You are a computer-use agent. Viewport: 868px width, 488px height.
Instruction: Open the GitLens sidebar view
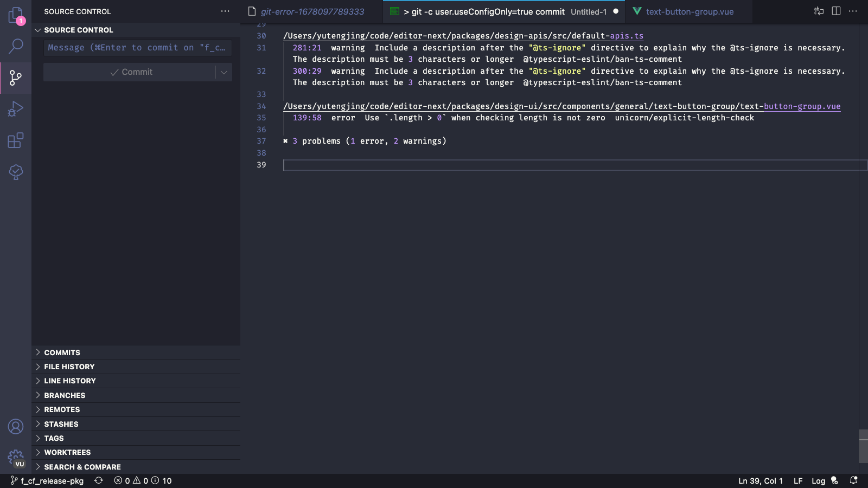click(16, 172)
